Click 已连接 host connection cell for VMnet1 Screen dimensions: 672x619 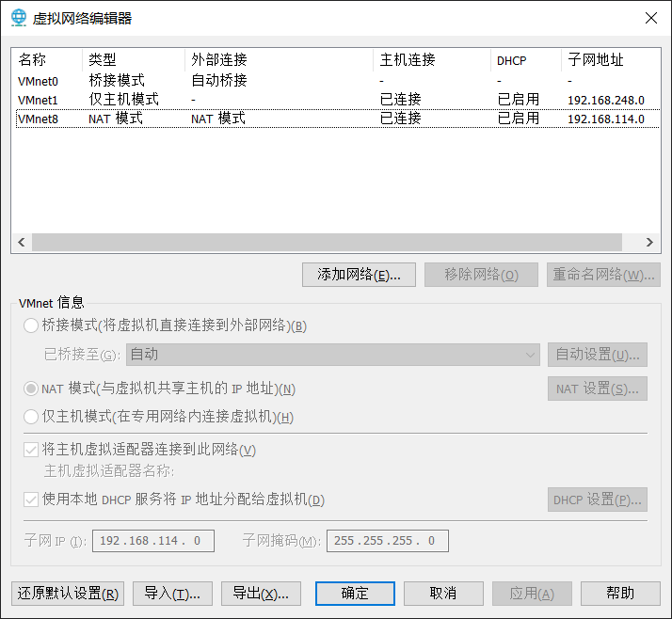[x=400, y=100]
